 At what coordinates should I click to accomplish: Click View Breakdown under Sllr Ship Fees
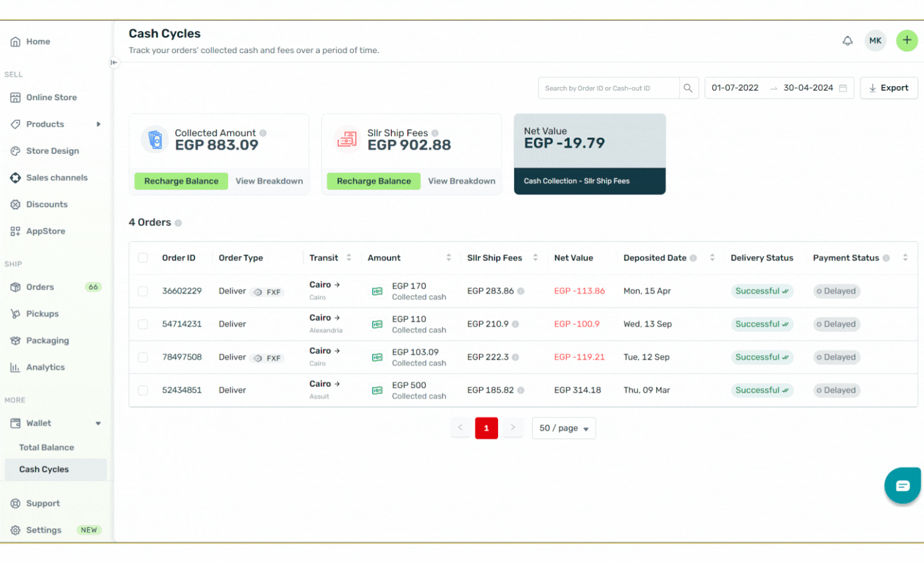[x=461, y=181]
